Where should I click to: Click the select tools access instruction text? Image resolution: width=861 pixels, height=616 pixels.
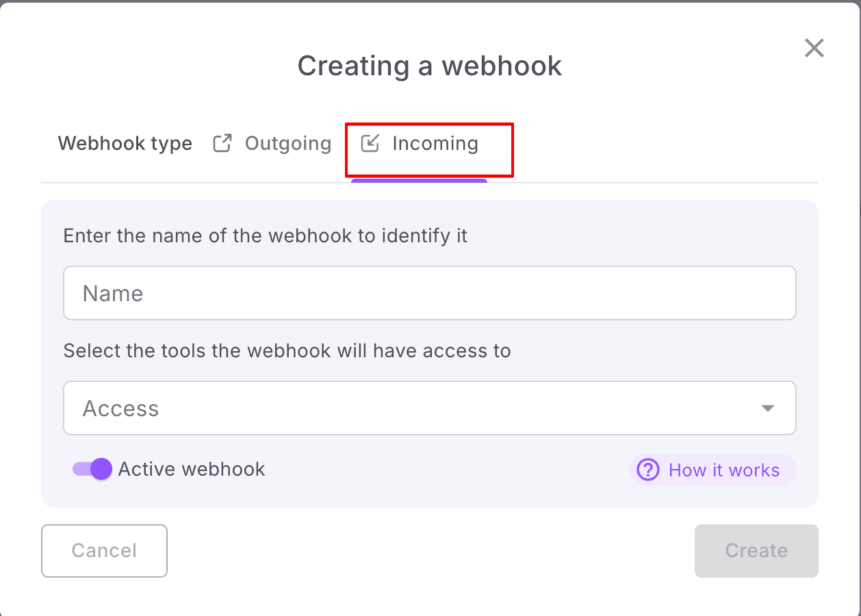pyautogui.click(x=287, y=351)
